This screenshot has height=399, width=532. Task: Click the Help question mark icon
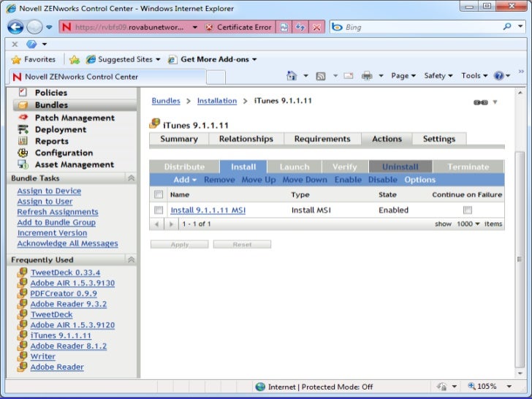coord(498,76)
